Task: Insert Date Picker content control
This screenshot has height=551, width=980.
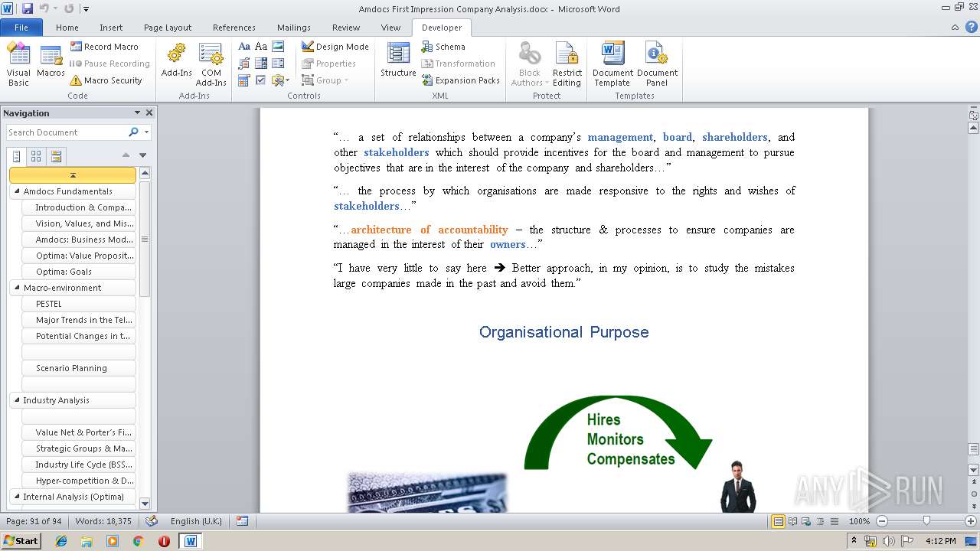Action: click(x=244, y=80)
